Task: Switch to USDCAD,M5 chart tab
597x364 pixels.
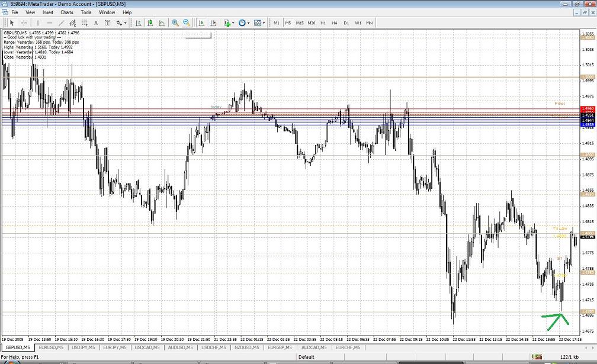Action: pos(147,347)
